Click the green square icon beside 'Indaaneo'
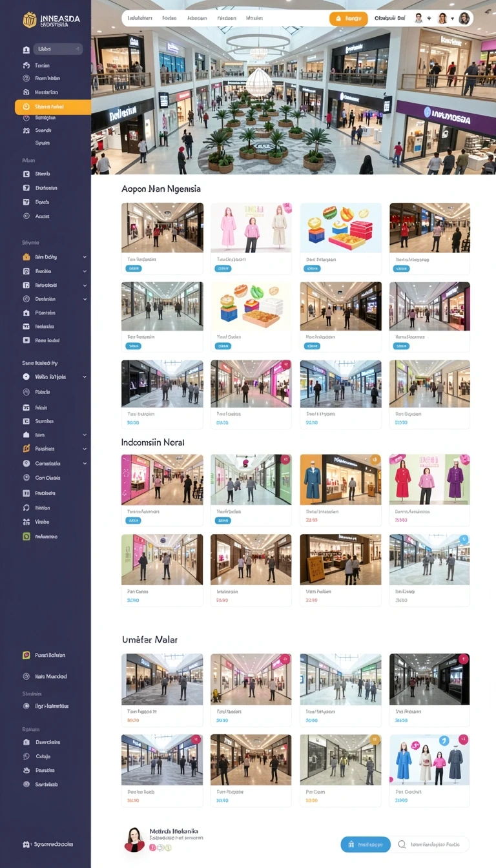 pos(26,536)
